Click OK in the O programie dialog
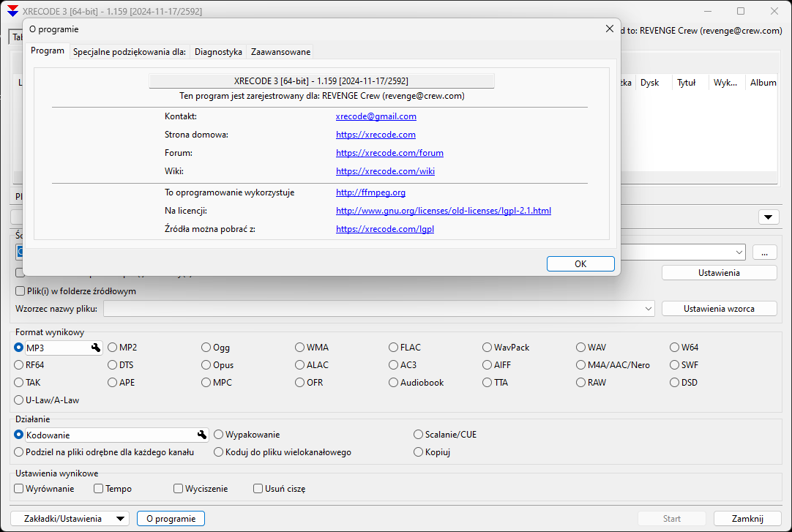Viewport: 792px width, 532px height. pyautogui.click(x=580, y=264)
